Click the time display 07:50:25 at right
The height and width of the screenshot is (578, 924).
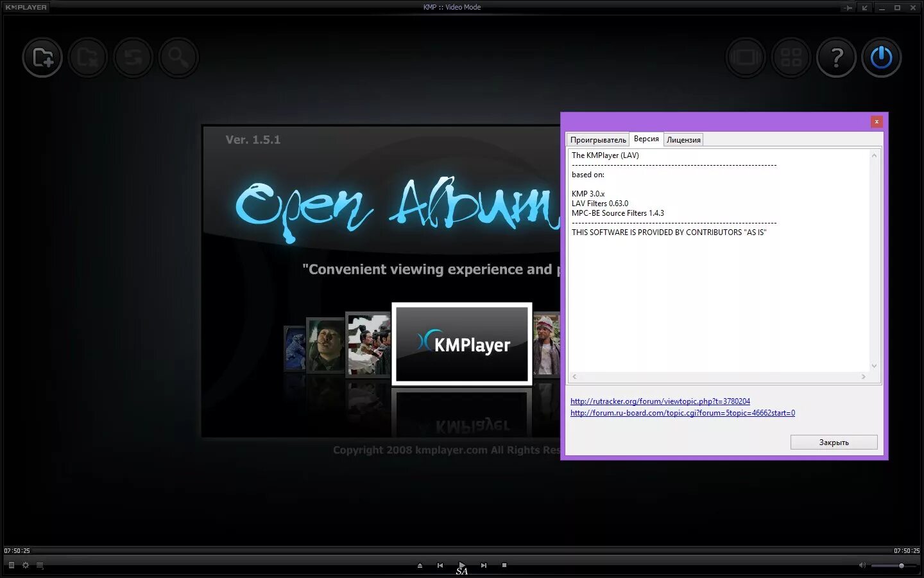(907, 551)
